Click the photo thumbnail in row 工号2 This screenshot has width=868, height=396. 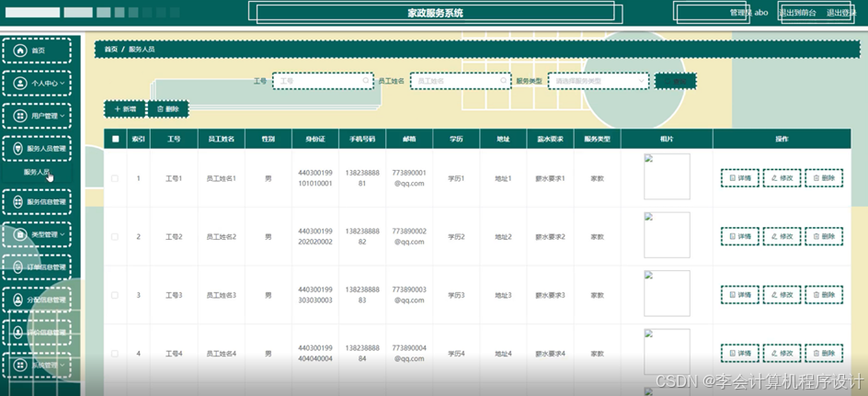pos(667,234)
